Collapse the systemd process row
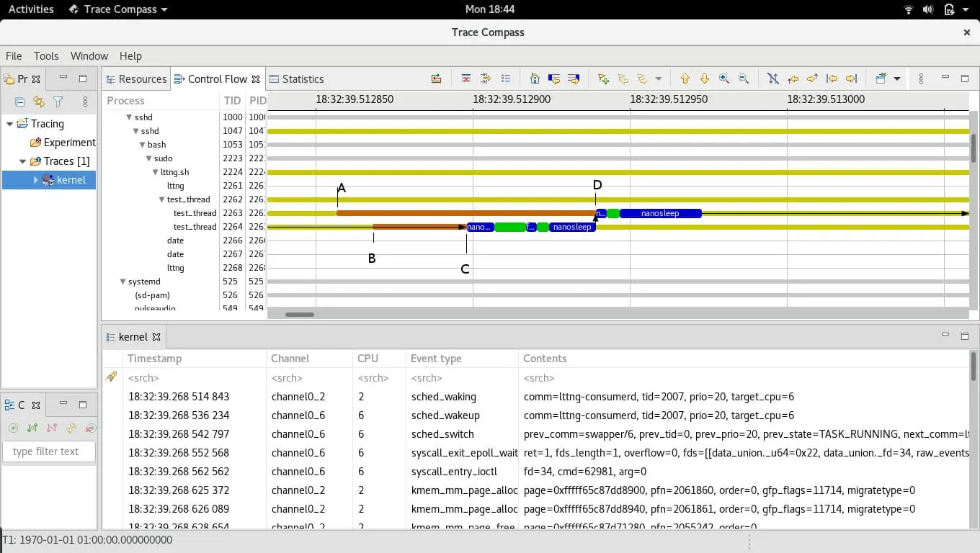 coord(122,282)
